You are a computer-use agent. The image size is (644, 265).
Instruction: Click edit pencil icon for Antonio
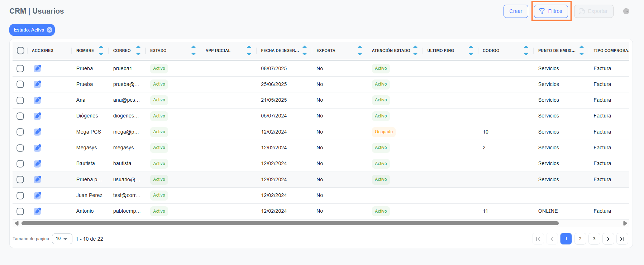click(x=37, y=211)
